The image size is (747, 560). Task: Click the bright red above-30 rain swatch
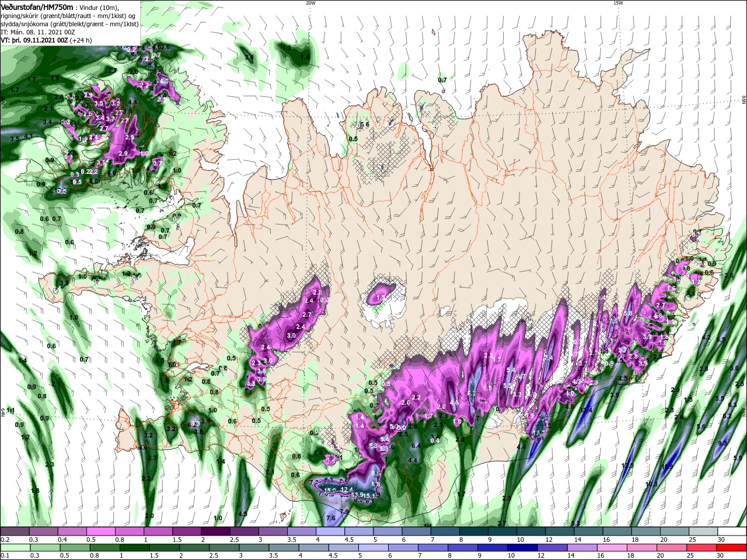click(x=732, y=548)
